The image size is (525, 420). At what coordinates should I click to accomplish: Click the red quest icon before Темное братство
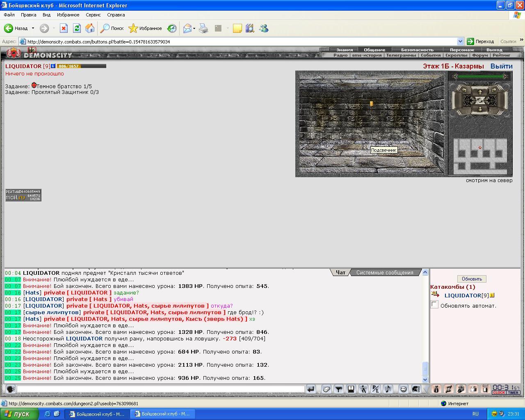click(x=34, y=85)
